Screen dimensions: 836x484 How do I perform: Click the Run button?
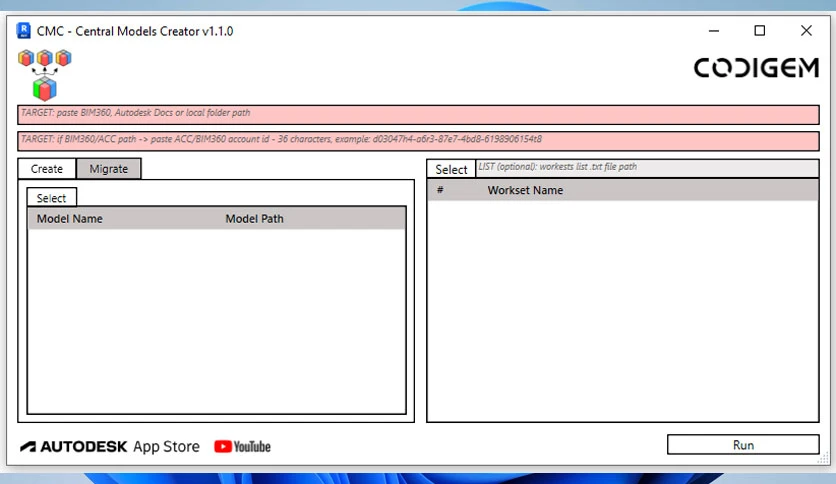pyautogui.click(x=743, y=445)
